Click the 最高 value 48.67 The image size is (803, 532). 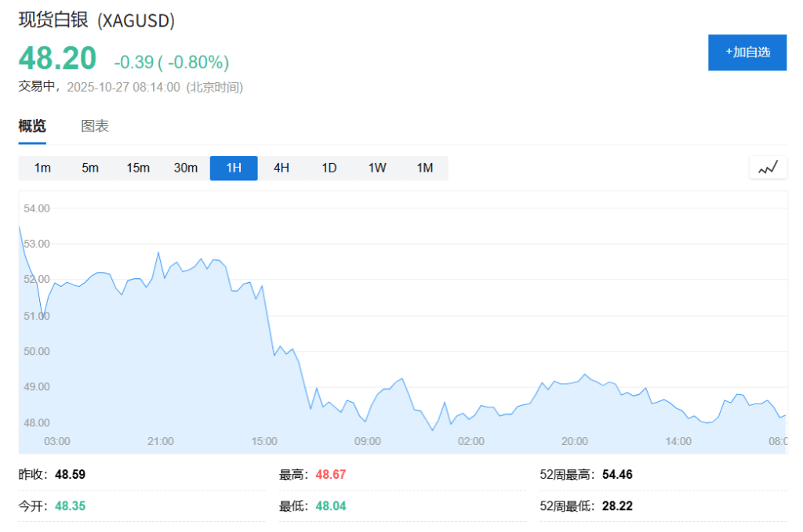coord(330,475)
